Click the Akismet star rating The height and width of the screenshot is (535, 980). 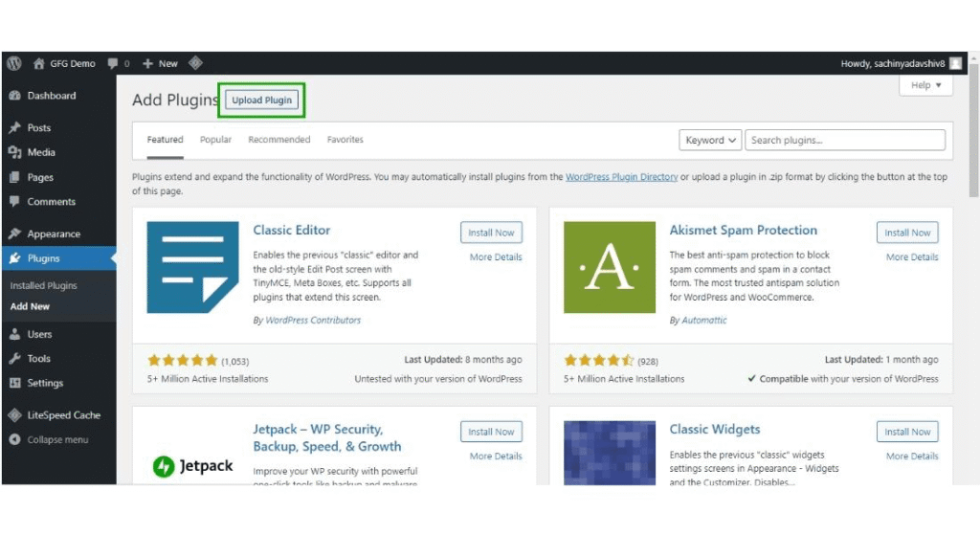(599, 361)
